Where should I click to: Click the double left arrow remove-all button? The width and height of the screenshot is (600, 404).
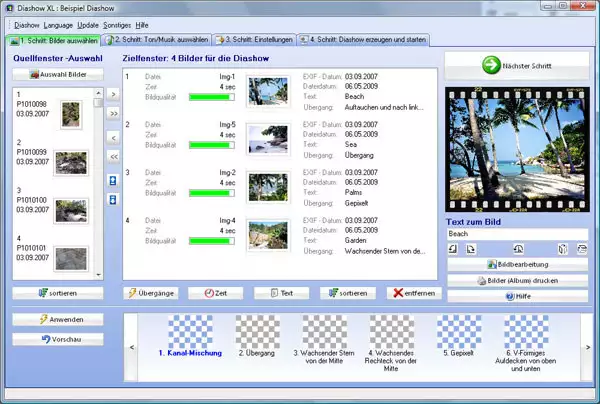tap(113, 157)
